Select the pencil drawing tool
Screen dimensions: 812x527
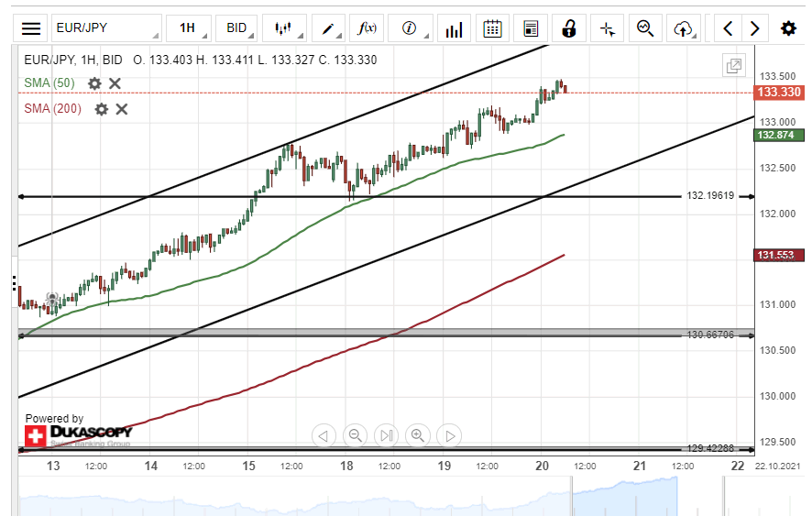click(x=327, y=28)
